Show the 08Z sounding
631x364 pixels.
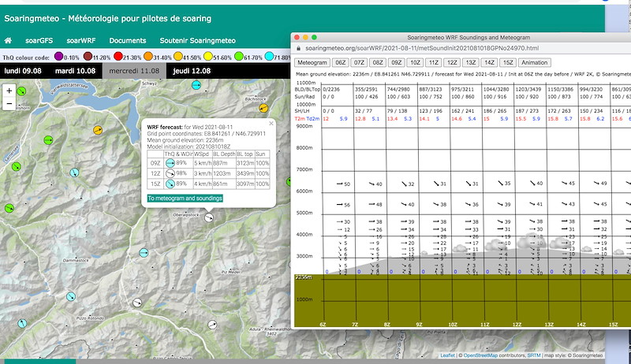click(378, 63)
